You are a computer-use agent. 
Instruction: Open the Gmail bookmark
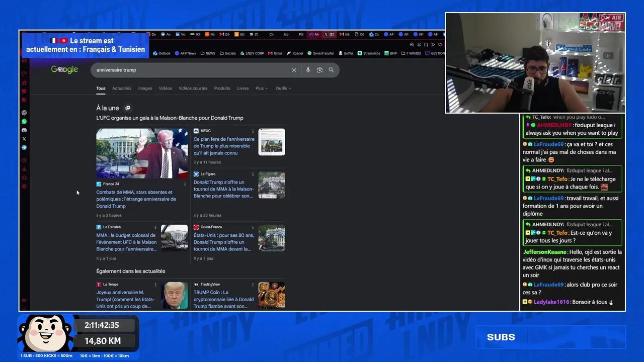coord(275,53)
